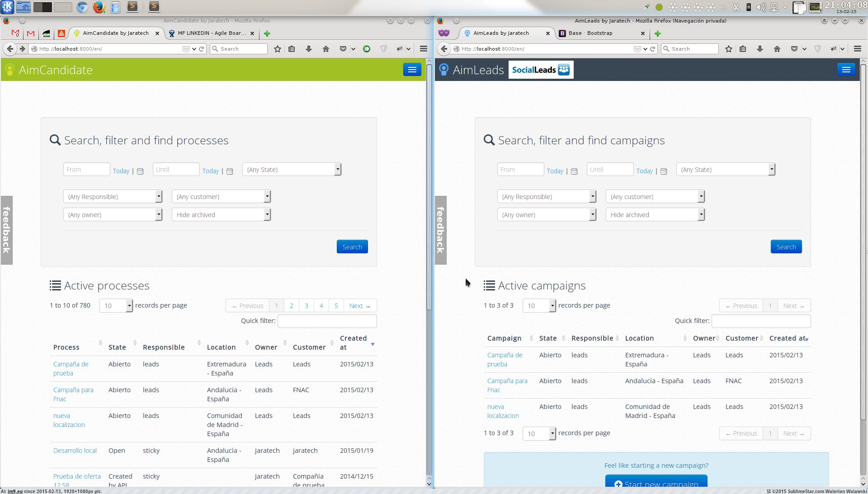The width and height of the screenshot is (868, 494).
Task: Launch Firefox from the top panel
Action: tap(99, 7)
